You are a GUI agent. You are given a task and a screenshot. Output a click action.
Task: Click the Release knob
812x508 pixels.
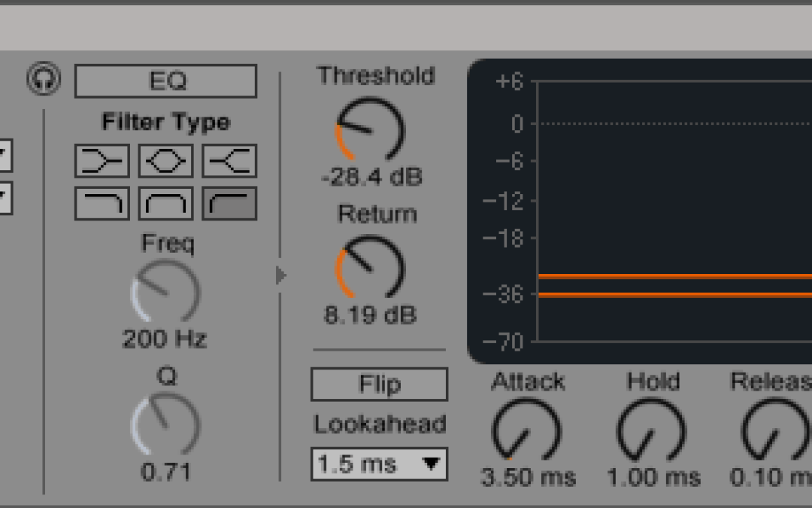[x=776, y=430]
